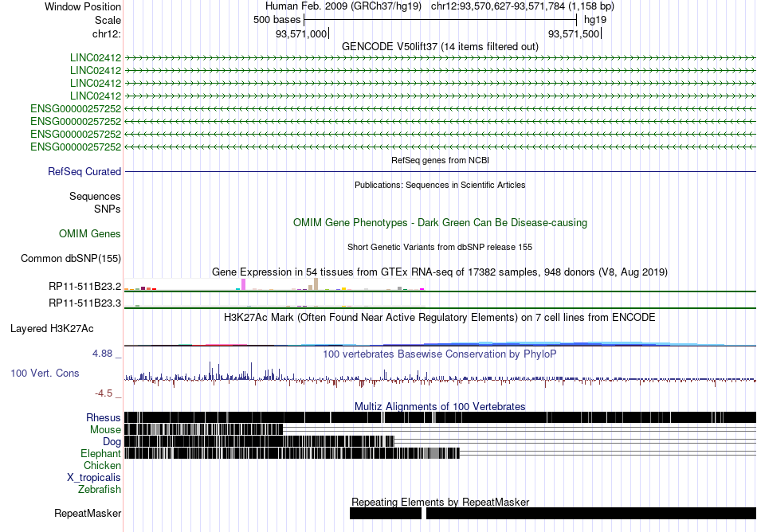Open the GTEx Gene Expression track title
757x532 pixels.
440,272
